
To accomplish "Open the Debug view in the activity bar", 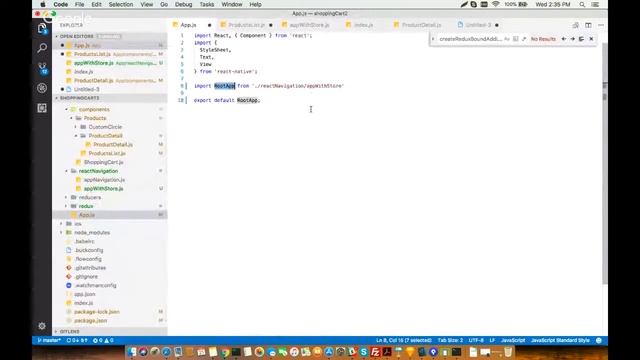I will 42,88.
